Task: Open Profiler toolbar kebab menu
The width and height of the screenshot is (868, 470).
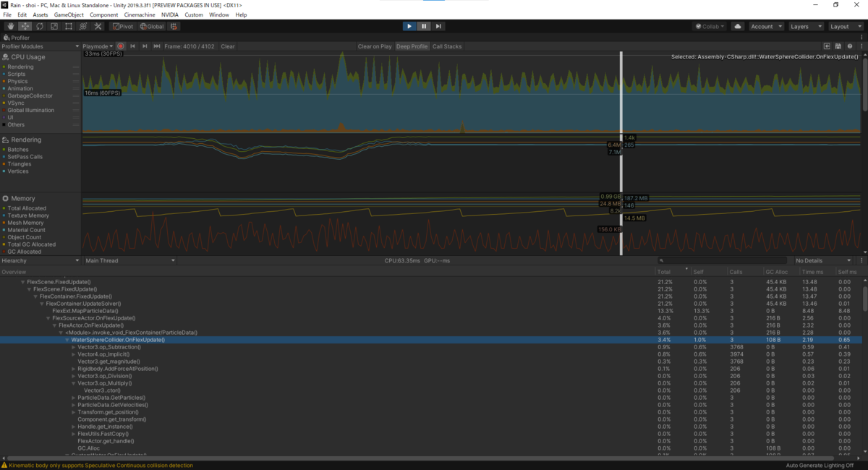Action: click(861, 46)
